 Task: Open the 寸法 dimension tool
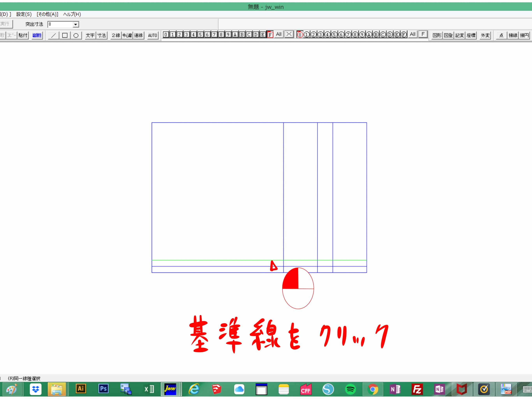101,35
